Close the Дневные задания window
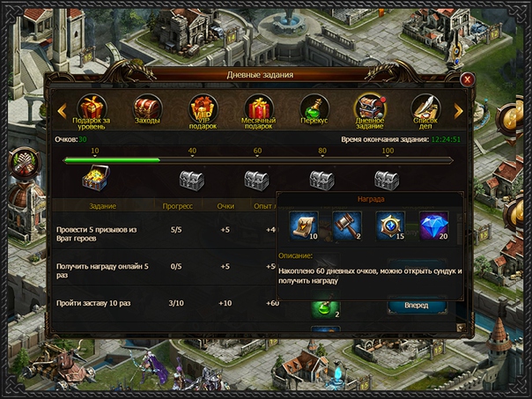532x399 pixels. point(467,80)
